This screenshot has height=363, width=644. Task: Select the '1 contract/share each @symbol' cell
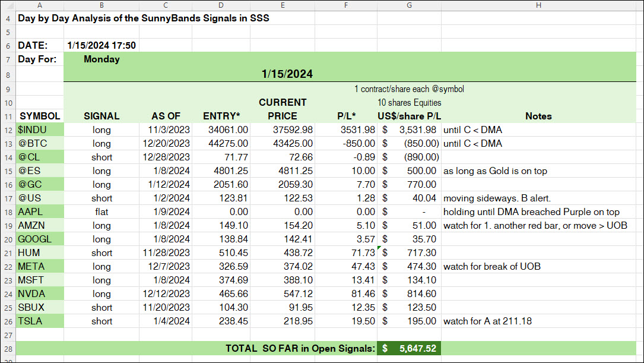tap(409, 89)
